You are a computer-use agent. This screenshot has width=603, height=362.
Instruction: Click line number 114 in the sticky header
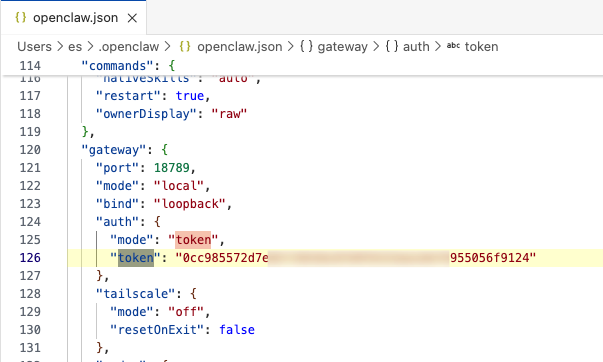click(30, 66)
